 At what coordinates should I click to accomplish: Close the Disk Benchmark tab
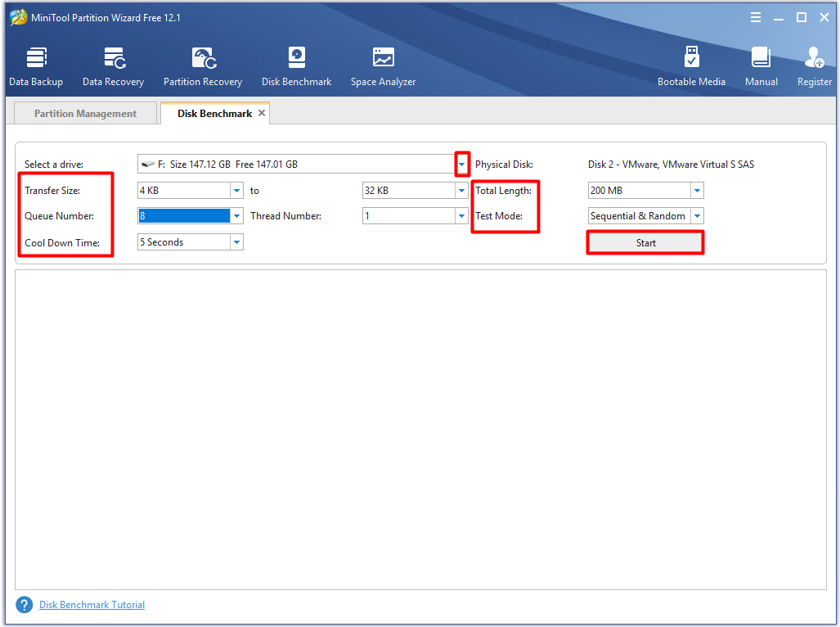[262, 113]
